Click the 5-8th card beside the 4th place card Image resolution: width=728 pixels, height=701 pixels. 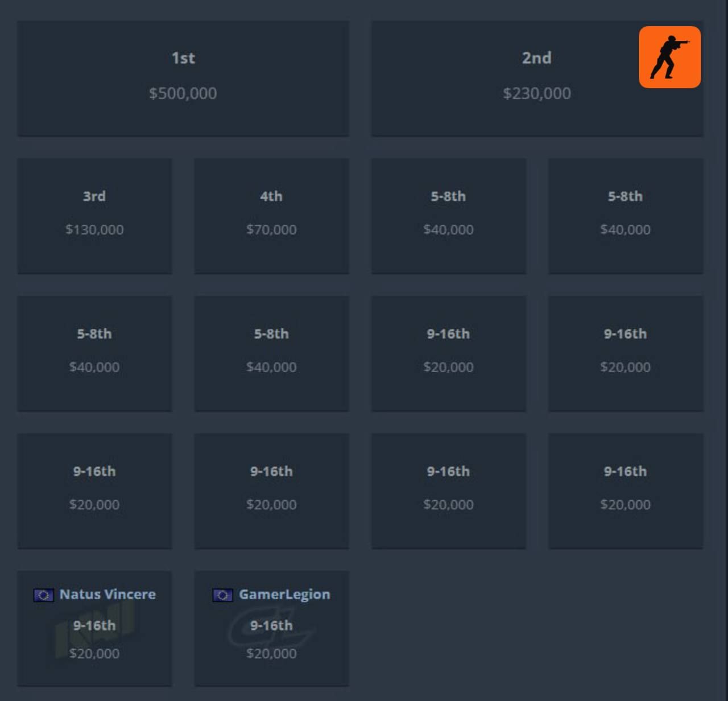point(448,216)
